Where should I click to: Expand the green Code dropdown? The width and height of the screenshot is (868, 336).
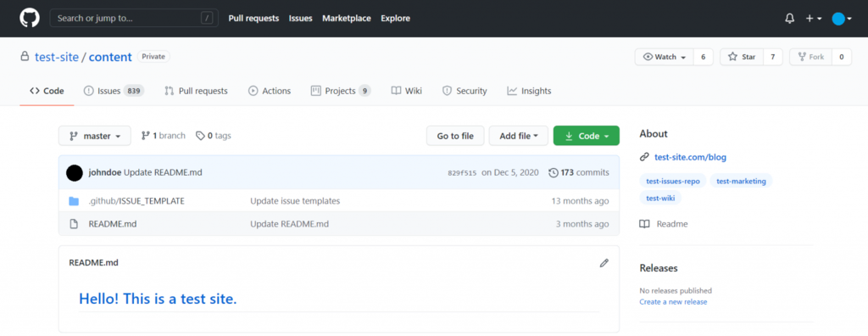pos(587,136)
